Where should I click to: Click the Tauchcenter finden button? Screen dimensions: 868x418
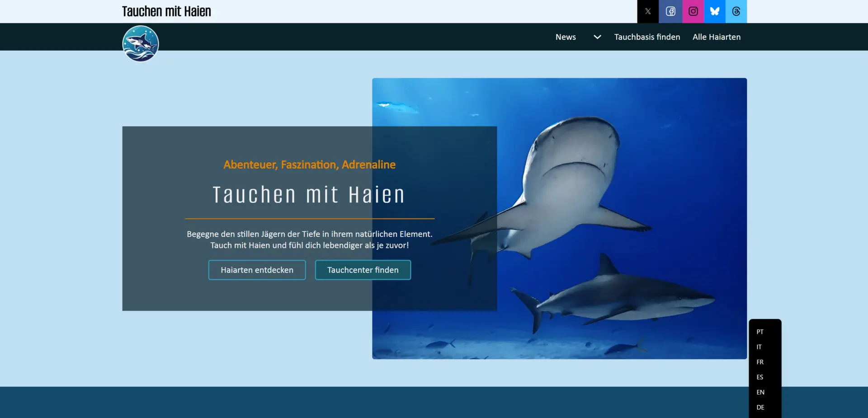click(363, 270)
